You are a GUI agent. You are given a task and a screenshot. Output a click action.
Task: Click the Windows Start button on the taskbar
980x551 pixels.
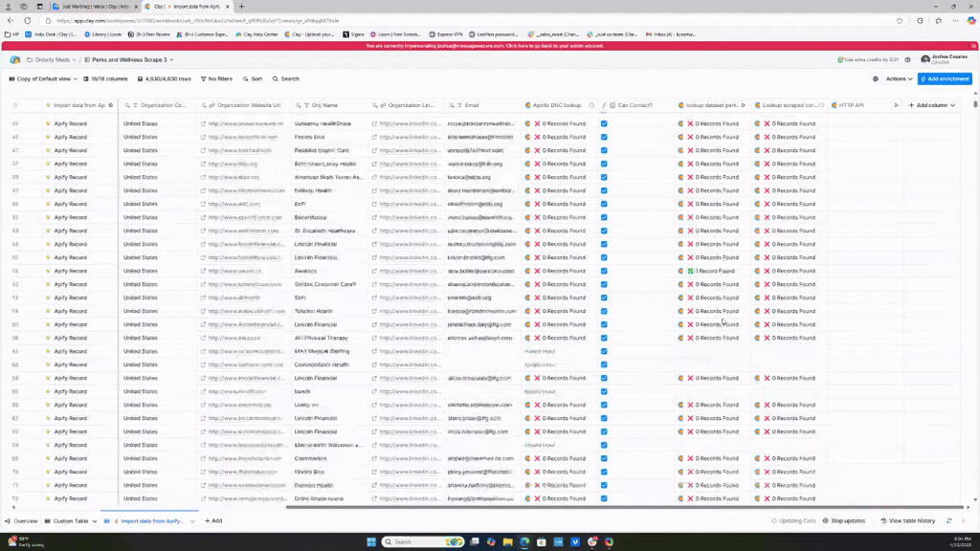click(x=371, y=541)
